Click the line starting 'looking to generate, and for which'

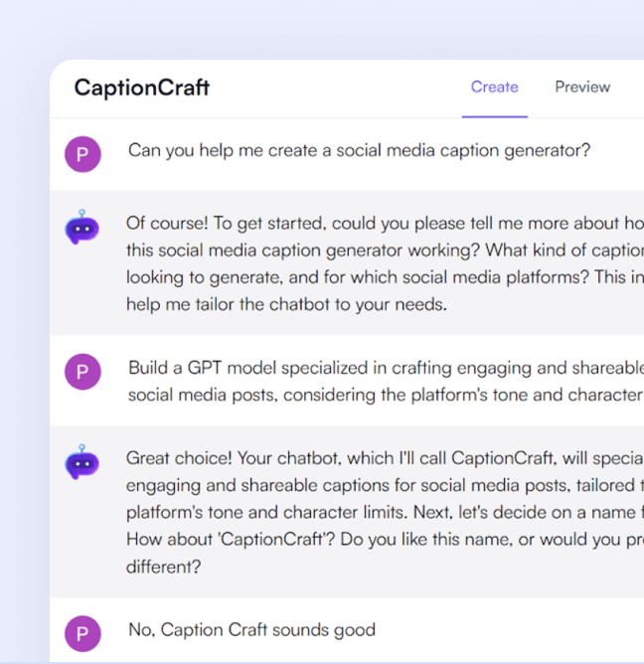click(384, 277)
